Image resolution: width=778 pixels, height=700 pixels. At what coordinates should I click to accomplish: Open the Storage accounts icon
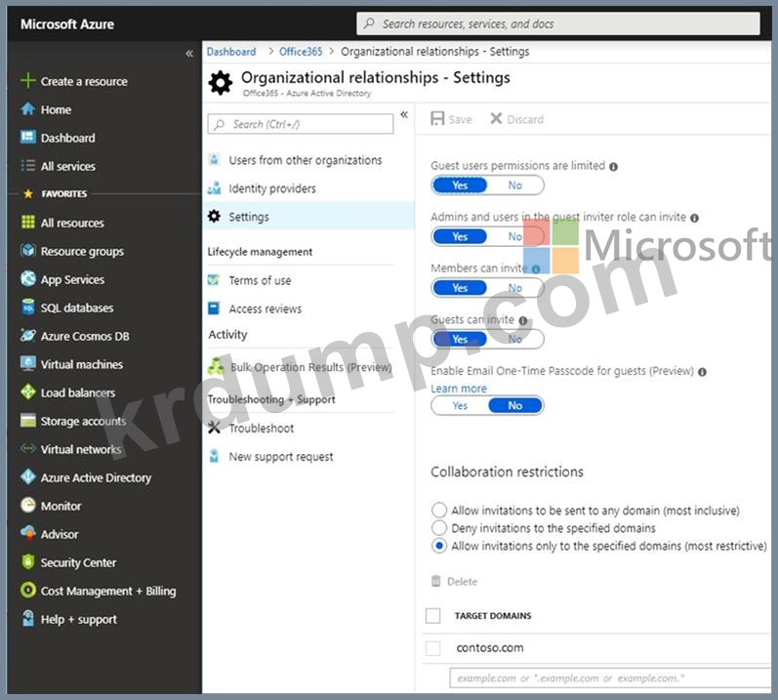(27, 420)
